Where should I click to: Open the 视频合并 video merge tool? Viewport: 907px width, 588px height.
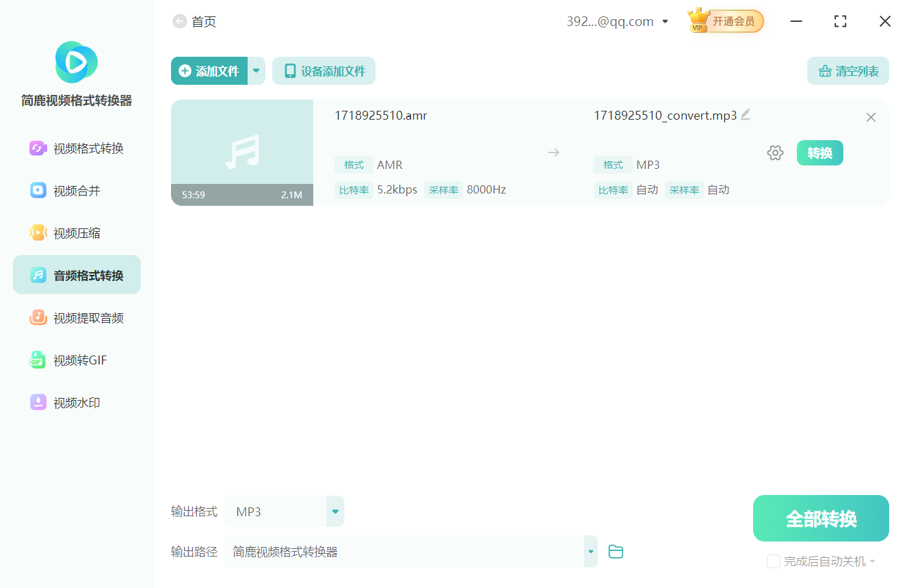(75, 191)
